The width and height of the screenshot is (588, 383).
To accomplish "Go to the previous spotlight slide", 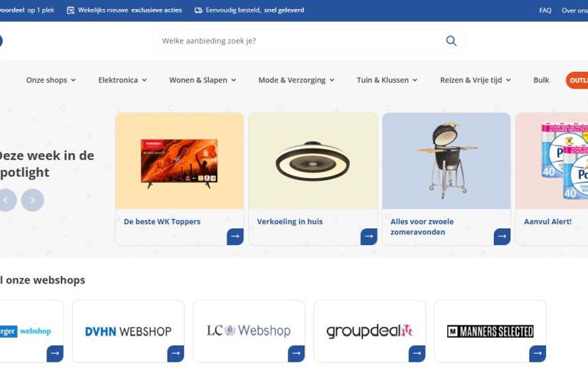I will 7,201.
